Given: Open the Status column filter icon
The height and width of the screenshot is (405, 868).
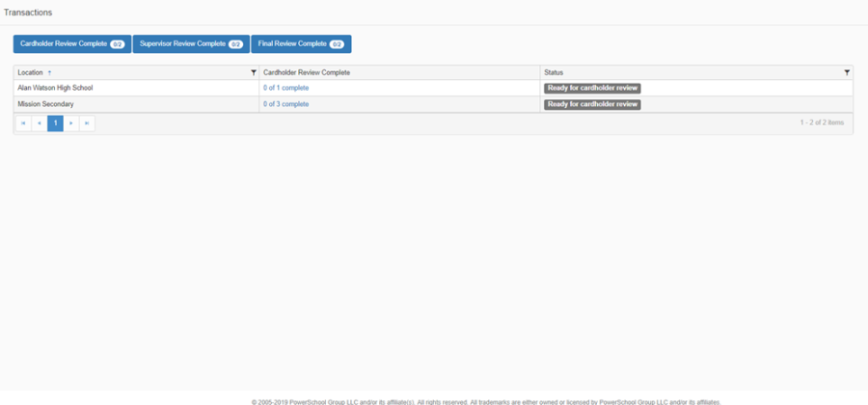Looking at the screenshot, I should tap(847, 72).
